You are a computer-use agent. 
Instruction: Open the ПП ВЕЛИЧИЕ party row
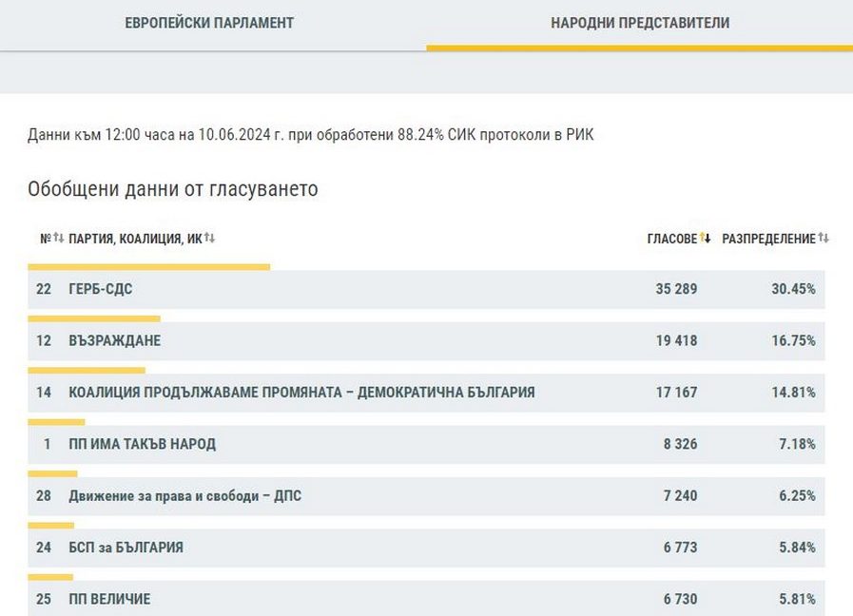pyautogui.click(x=109, y=599)
